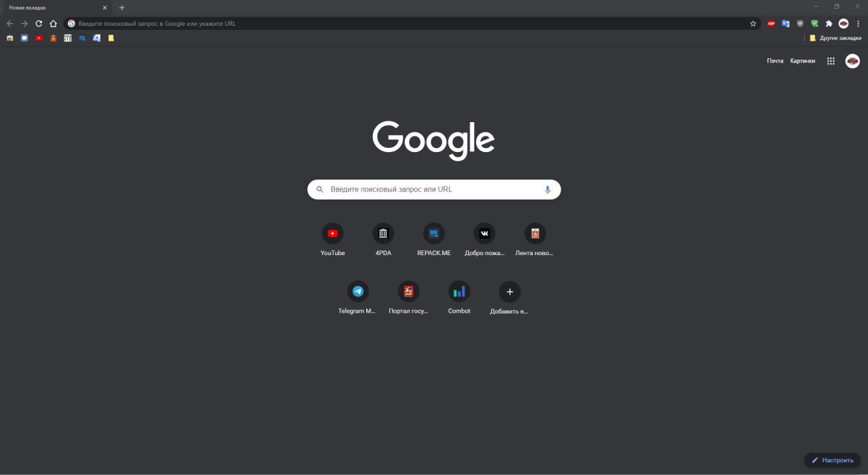
Task: Open the blue chat-bubble bookmark
Action: 24,38
